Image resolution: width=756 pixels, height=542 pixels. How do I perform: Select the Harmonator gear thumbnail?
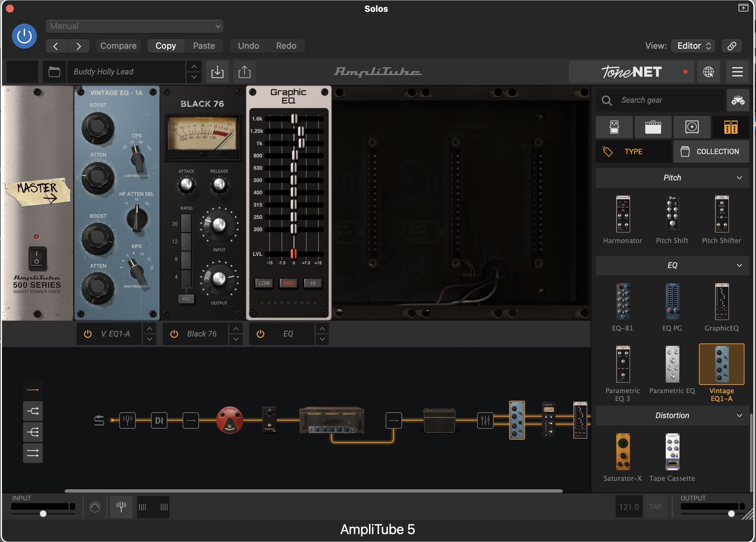(623, 214)
